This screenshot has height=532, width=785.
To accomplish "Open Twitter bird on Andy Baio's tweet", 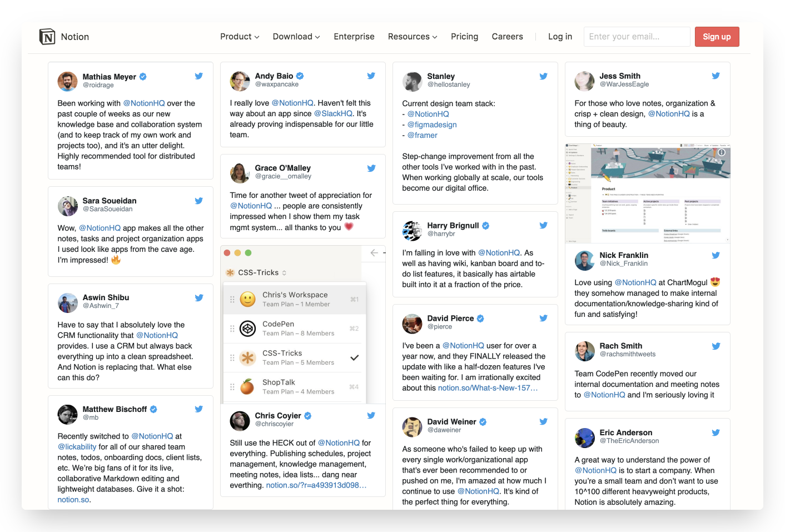I will pyautogui.click(x=371, y=76).
